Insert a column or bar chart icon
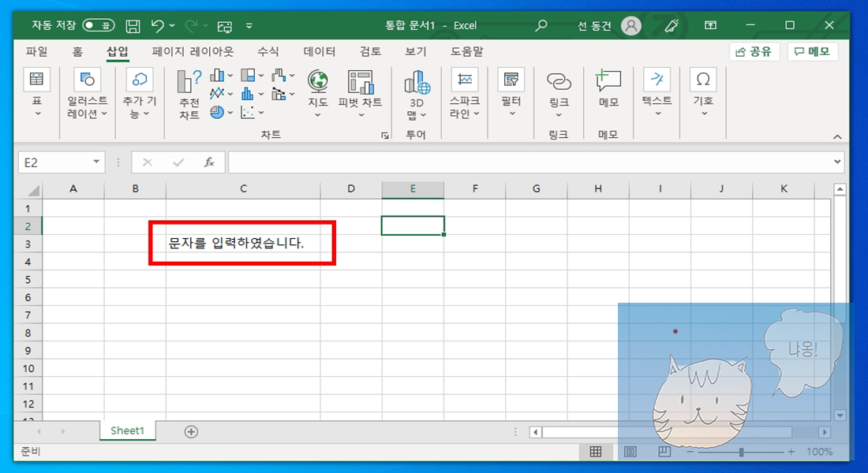This screenshot has height=473, width=868. coord(218,75)
